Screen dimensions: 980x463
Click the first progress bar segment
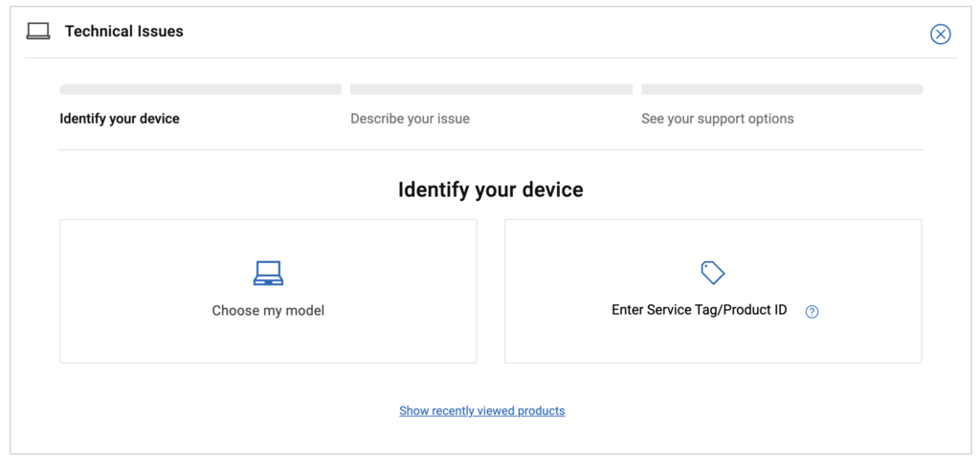201,89
